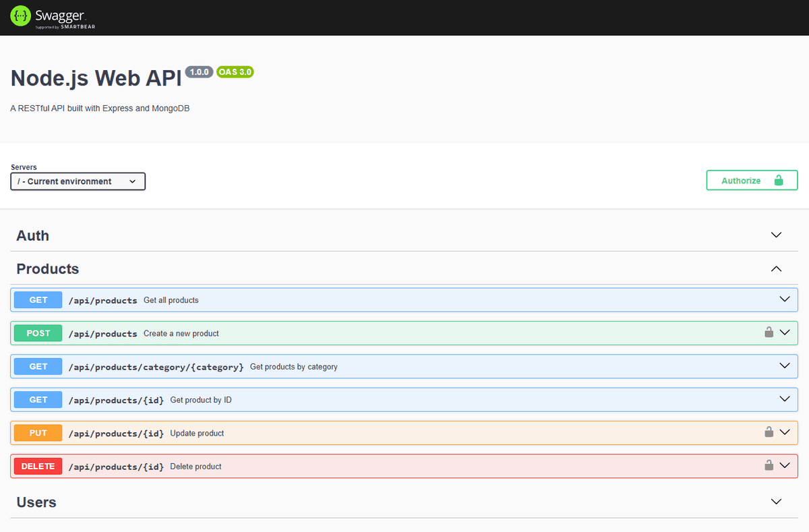Open the Servers dropdown
The width and height of the screenshot is (809, 532).
78,181
